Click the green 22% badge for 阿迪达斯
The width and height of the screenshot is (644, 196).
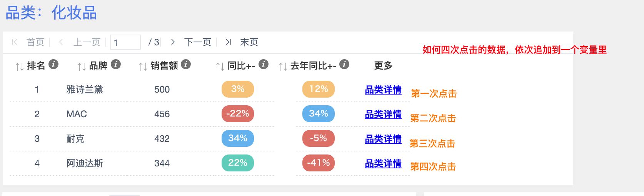tap(238, 163)
